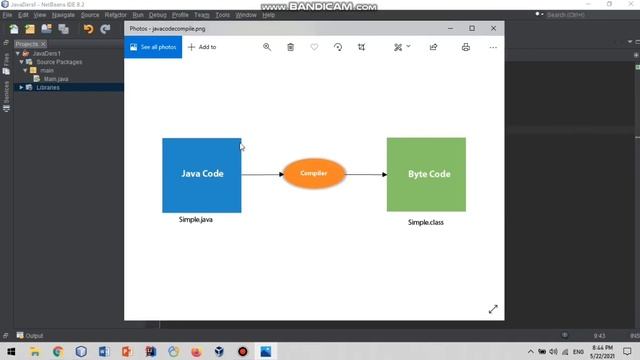Click See all photos button
This screenshot has width=640, height=360.
click(153, 47)
